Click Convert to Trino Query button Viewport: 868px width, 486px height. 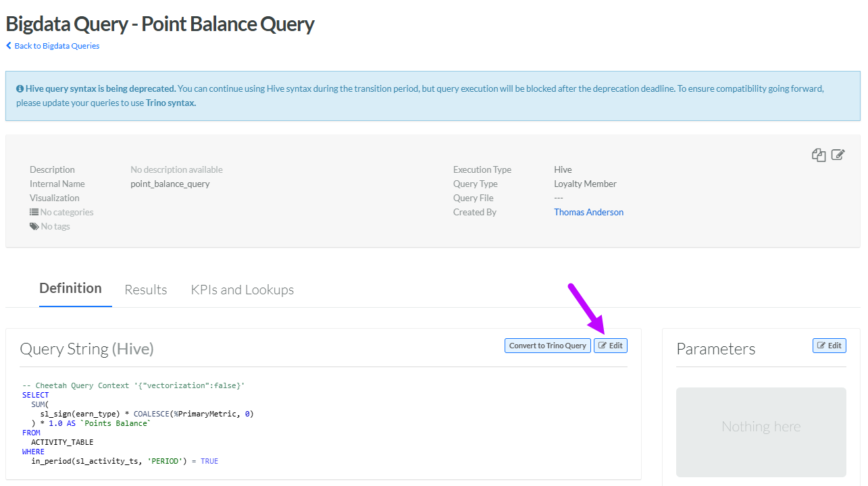(548, 346)
